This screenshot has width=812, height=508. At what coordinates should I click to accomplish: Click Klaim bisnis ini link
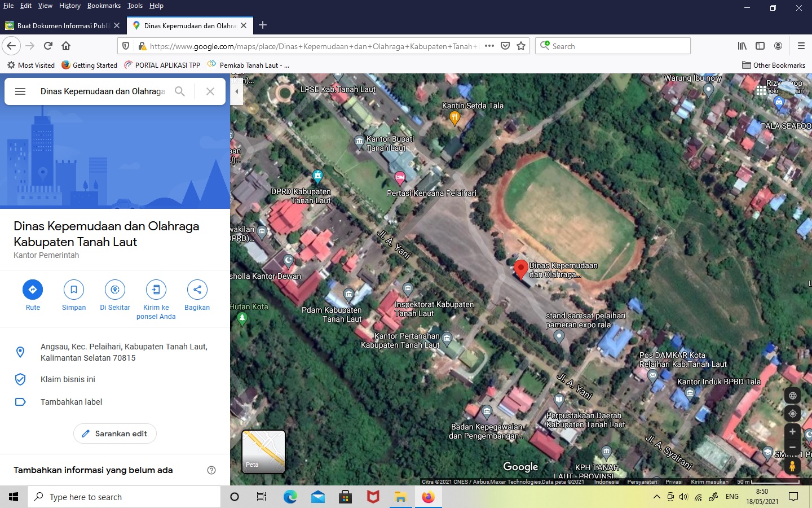[x=68, y=379]
